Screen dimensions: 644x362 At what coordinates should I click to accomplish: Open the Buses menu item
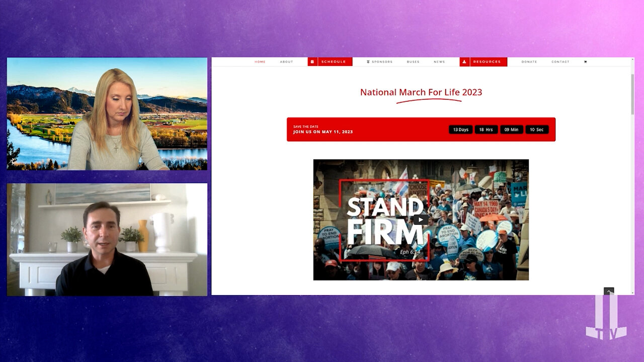413,62
